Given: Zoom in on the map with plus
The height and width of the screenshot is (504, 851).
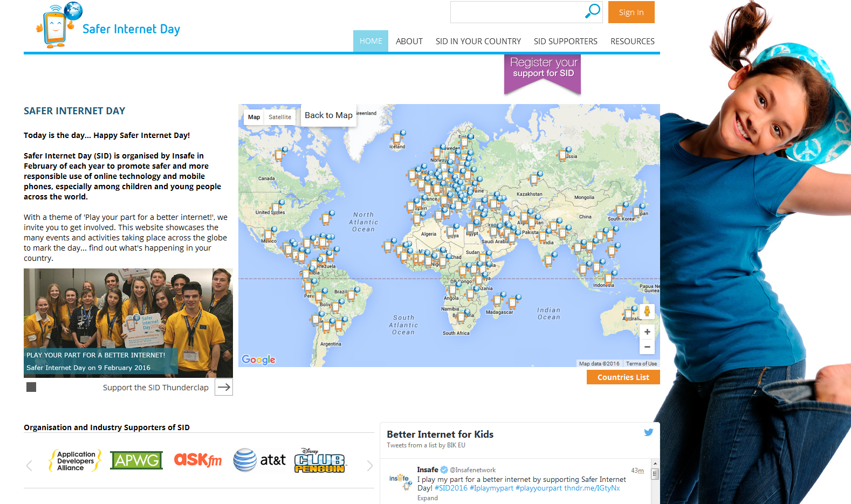Looking at the screenshot, I should coord(647,332).
